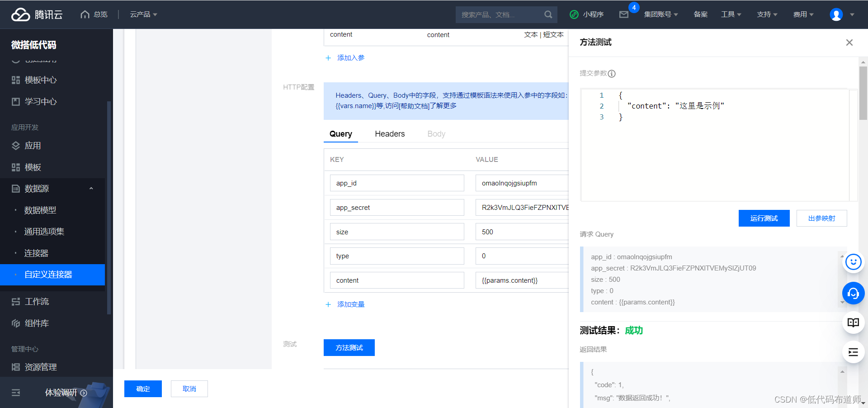This screenshot has height=408, width=868.
Task: Click the 确定 button
Action: [143, 389]
